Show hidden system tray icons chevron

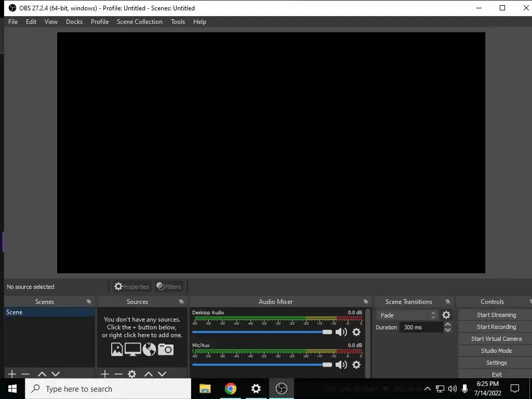tap(428, 389)
